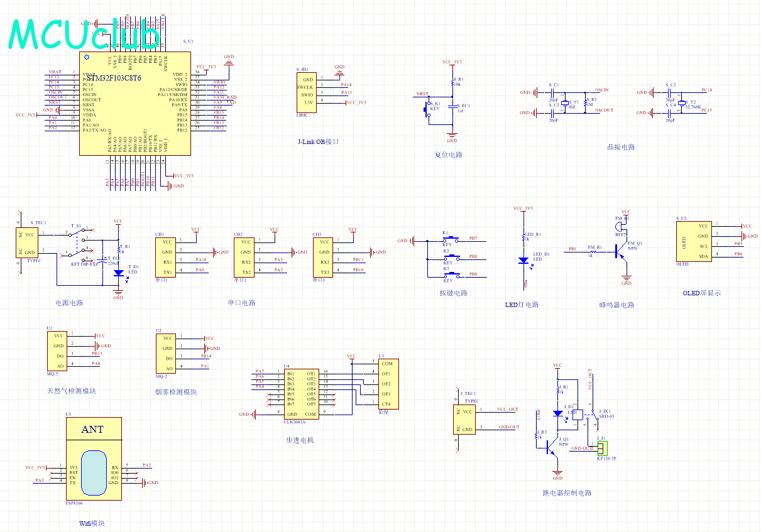Click the J_R2 1k resistor symbol
This screenshot has height=532, width=761.
pos(535,435)
